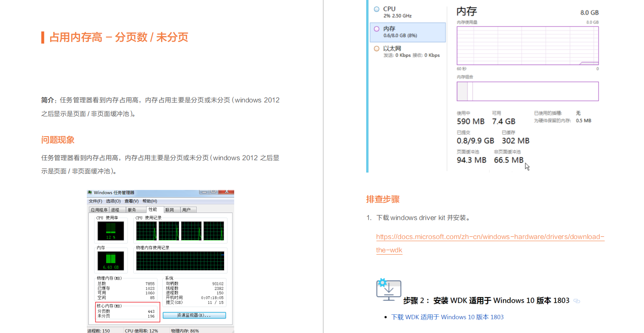Click the 核心内存(MB) group label
This screenshot has height=333, width=644.
click(x=109, y=306)
